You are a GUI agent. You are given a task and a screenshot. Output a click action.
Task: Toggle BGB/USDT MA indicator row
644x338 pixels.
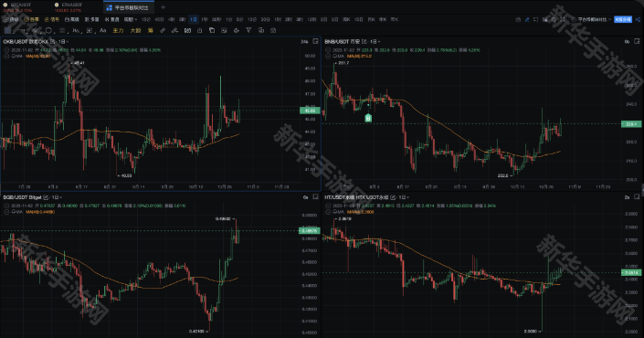pyautogui.click(x=6, y=212)
